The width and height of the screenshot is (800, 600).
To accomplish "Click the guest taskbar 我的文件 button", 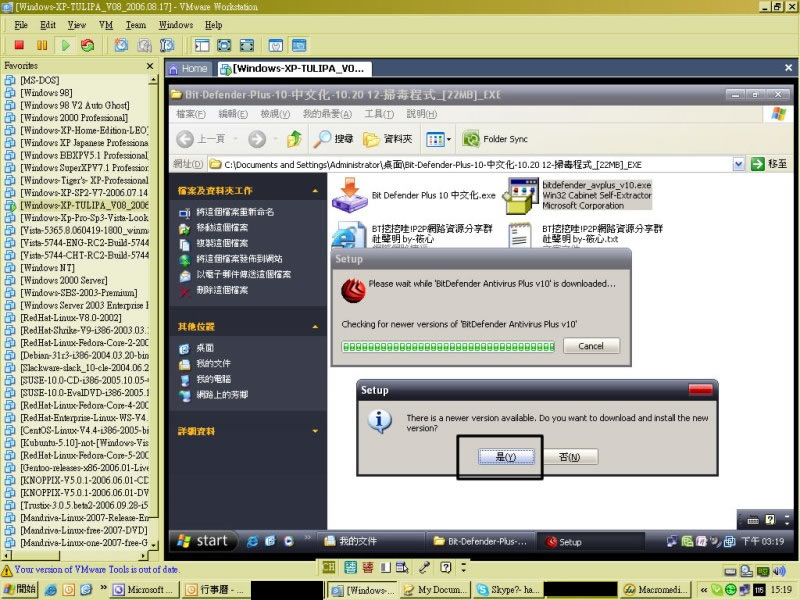I will click(371, 541).
